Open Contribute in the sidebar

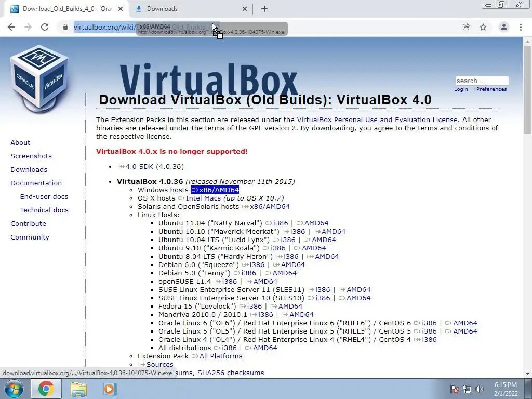pos(28,224)
